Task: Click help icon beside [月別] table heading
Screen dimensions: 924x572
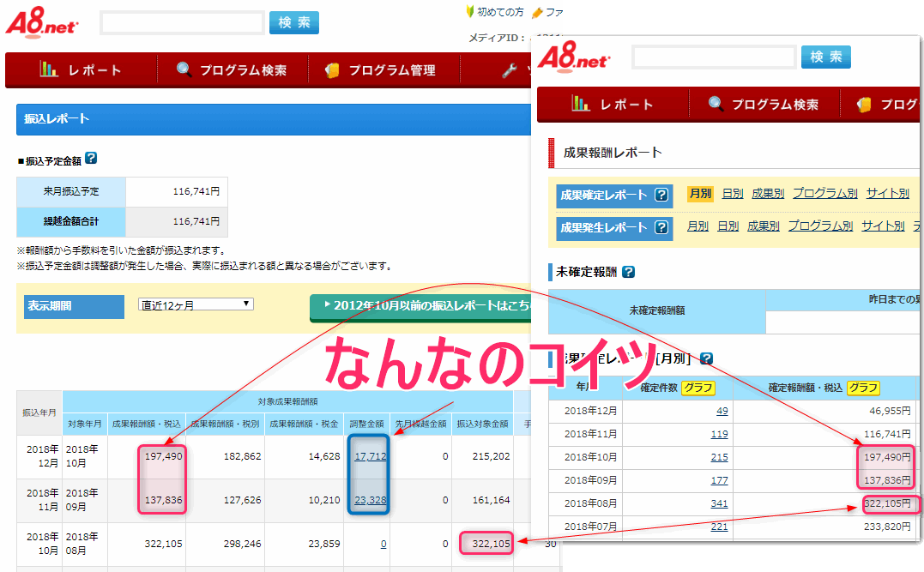Action: [707, 358]
